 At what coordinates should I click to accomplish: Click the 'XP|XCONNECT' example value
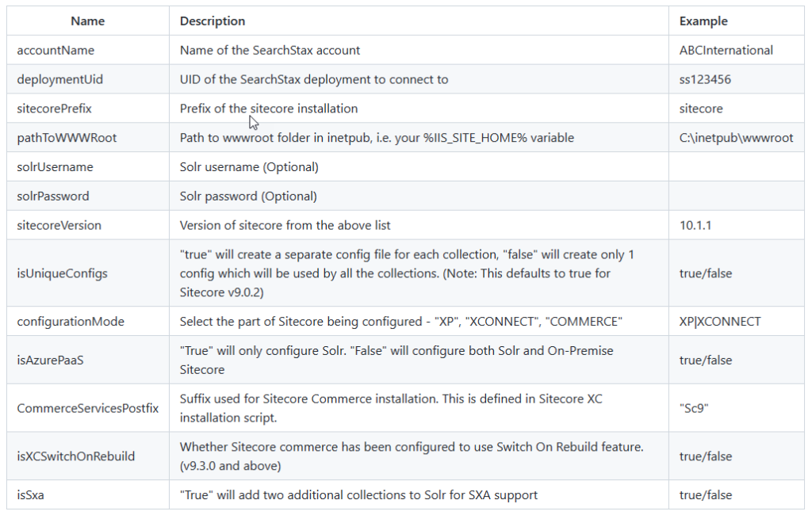[x=720, y=322]
